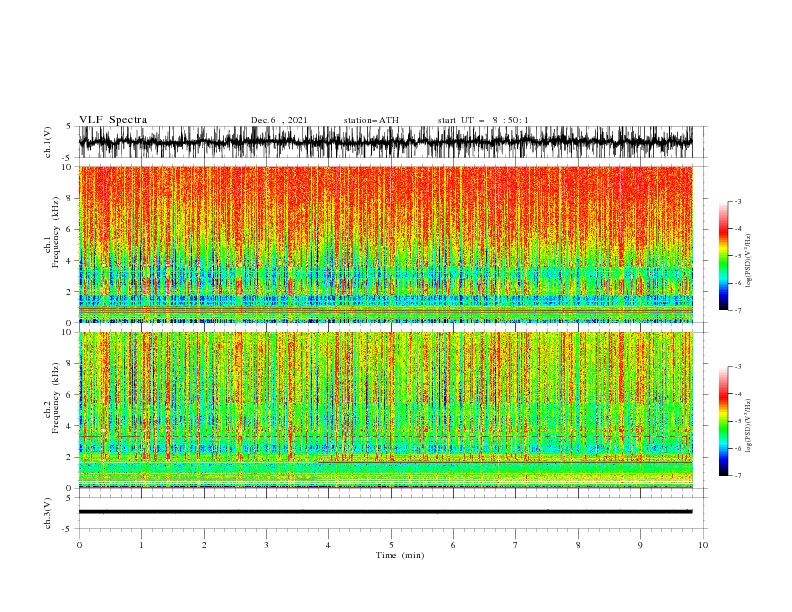Click the "10" label on time axis
792x612 pixels.
click(x=703, y=545)
